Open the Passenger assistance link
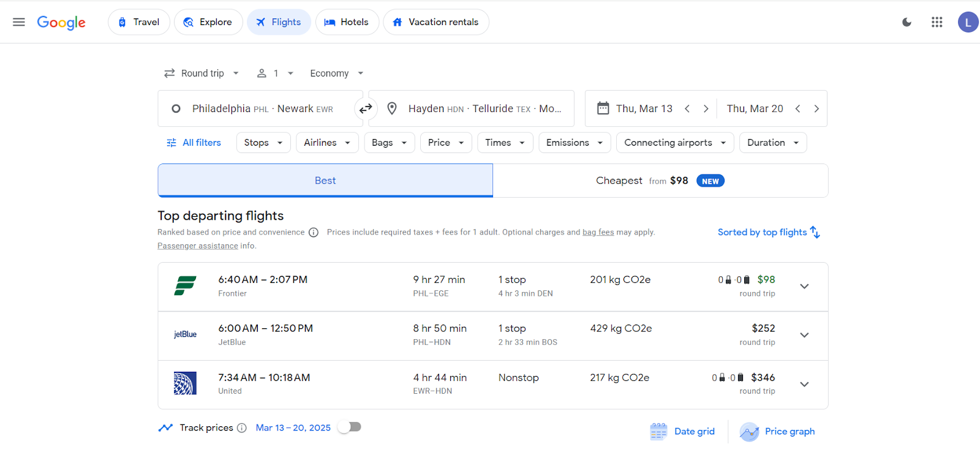Image resolution: width=980 pixels, height=466 pixels. (x=198, y=246)
